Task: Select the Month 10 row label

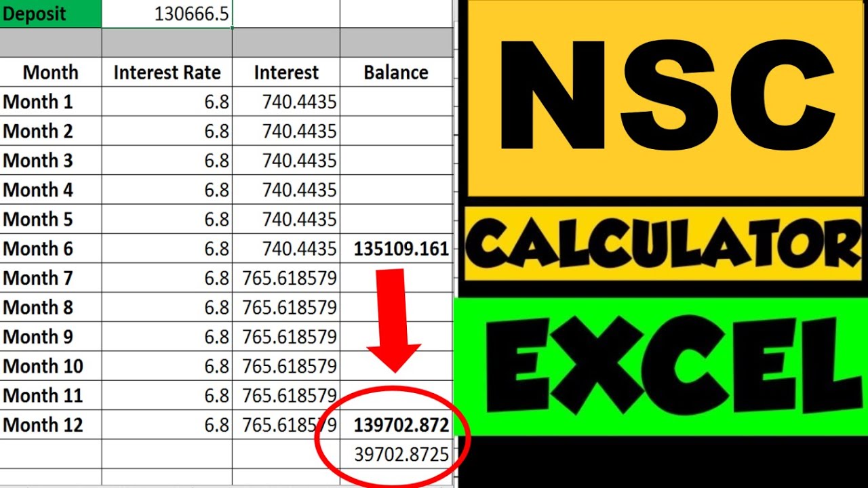Action: click(51, 366)
